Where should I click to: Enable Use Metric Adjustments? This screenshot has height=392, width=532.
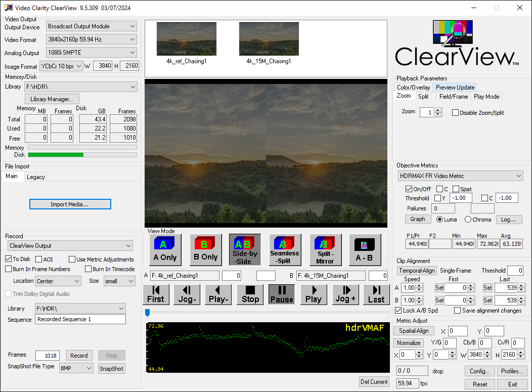(72, 259)
